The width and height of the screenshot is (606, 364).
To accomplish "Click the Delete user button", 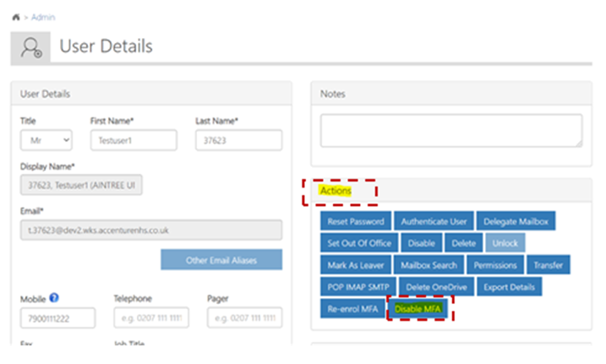I will 464,243.
